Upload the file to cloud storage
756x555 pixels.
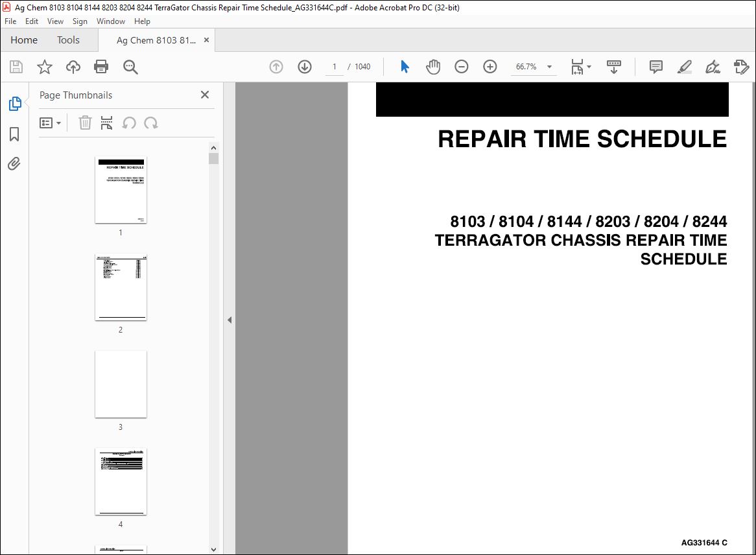[73, 67]
